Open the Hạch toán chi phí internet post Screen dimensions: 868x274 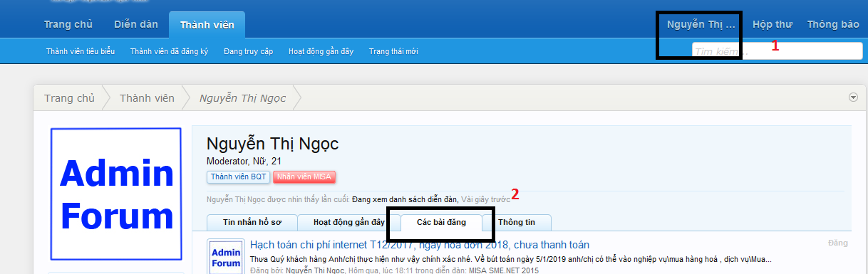[420, 245]
